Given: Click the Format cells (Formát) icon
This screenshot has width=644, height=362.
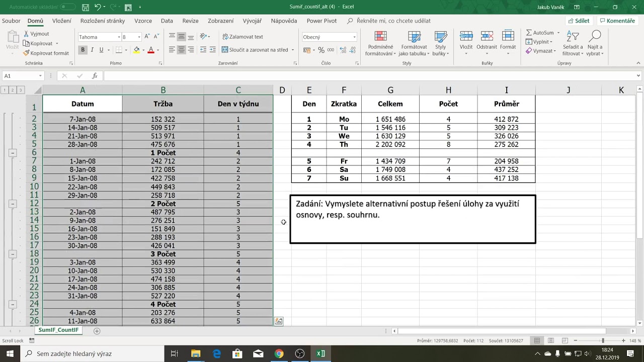Looking at the screenshot, I should [x=508, y=36].
